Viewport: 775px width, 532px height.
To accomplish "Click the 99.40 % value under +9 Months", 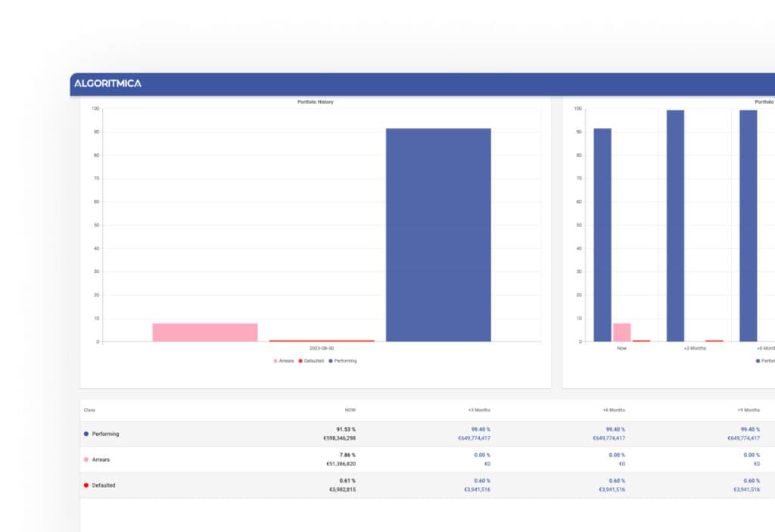I will [750, 429].
